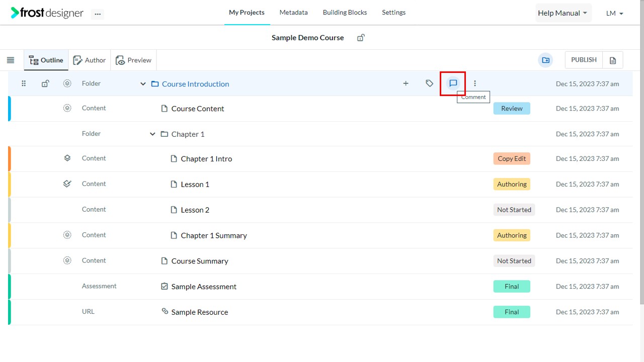Switch to My Projects tab
This screenshot has height=362, width=644.
pos(247,13)
